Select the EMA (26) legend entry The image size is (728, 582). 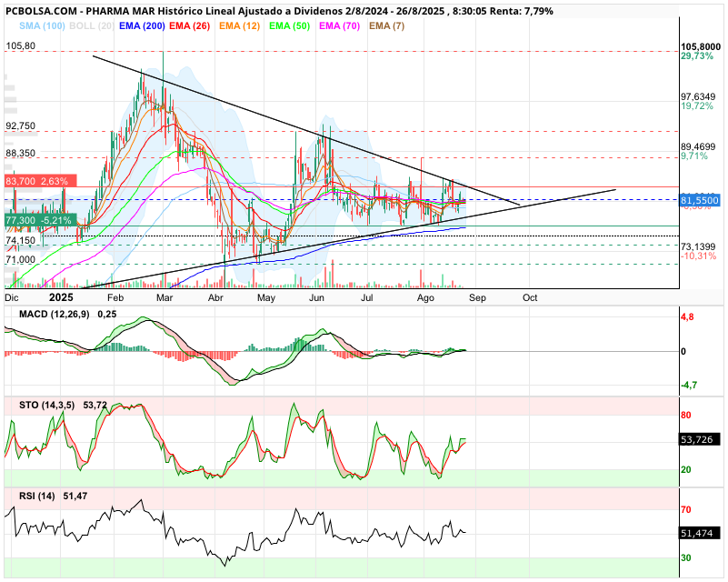coord(189,26)
